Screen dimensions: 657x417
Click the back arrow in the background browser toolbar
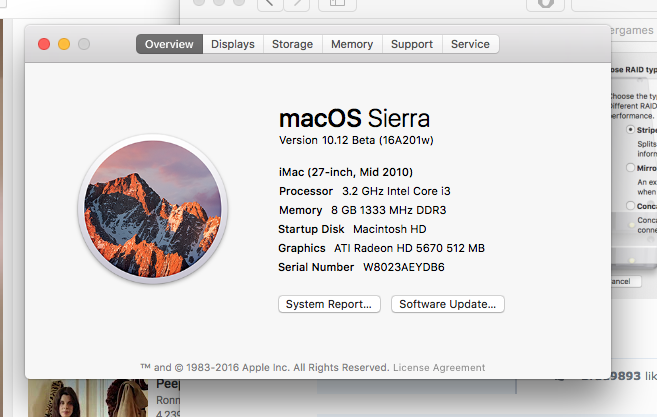pyautogui.click(x=270, y=3)
